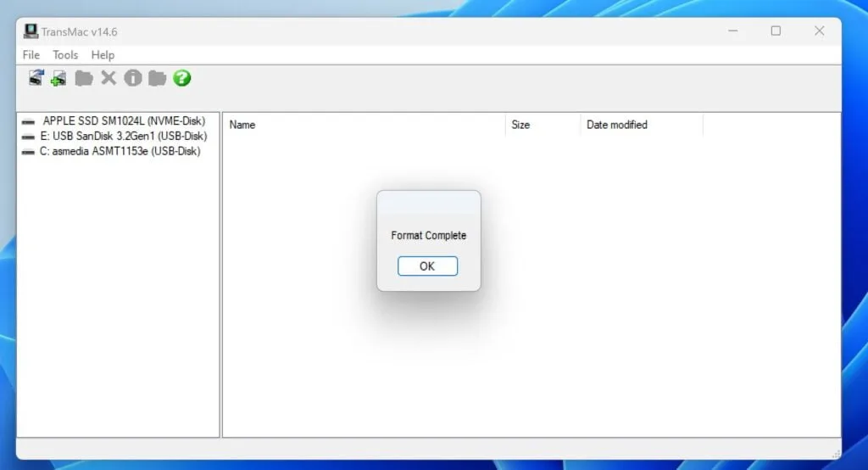Click the first gray folder toolbar icon
Viewport: 868px width, 470px height.
coord(84,78)
